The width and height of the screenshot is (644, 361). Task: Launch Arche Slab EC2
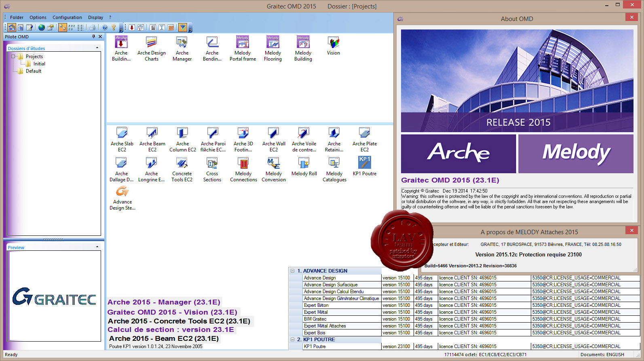122,139
